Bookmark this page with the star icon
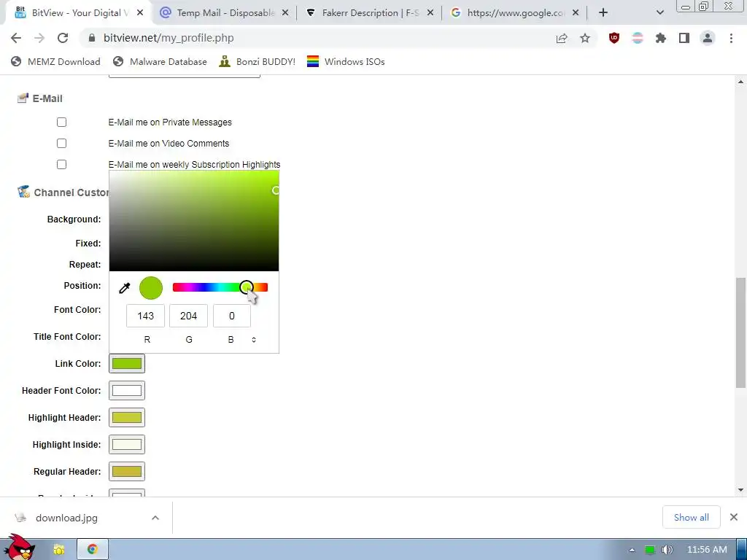The width and height of the screenshot is (747, 560). [584, 38]
